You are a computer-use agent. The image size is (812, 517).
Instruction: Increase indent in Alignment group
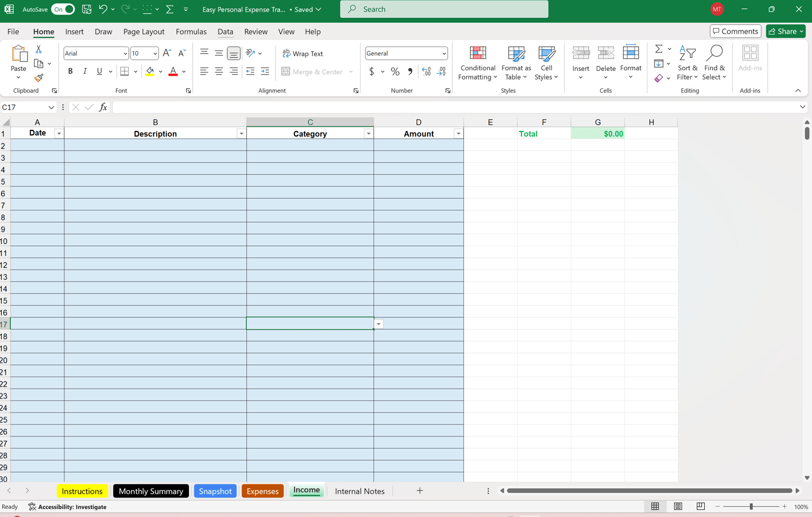point(265,71)
